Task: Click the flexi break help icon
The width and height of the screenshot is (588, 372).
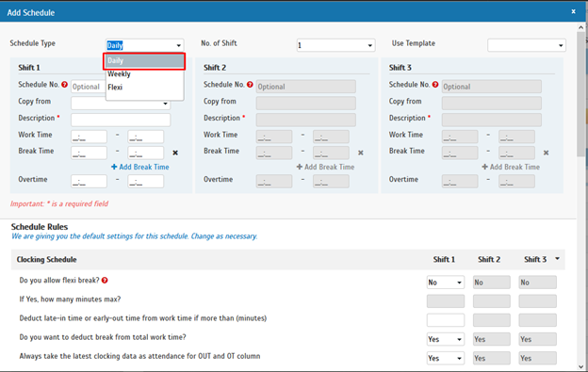Action: 105,281
